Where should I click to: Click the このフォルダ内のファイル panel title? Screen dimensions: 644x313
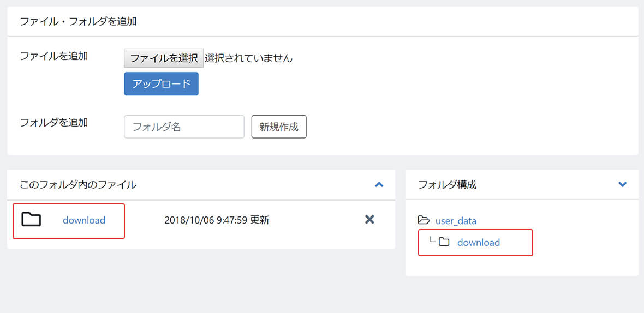point(78,185)
